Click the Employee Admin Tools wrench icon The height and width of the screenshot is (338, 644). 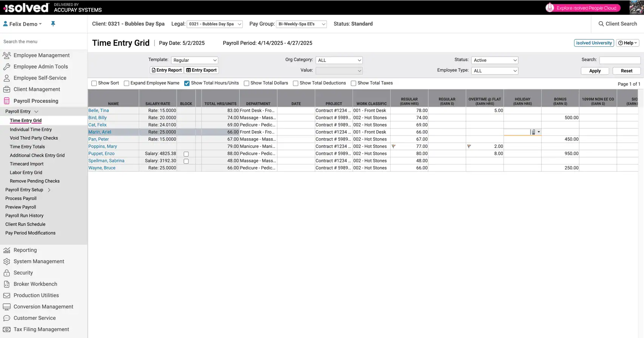click(6, 67)
